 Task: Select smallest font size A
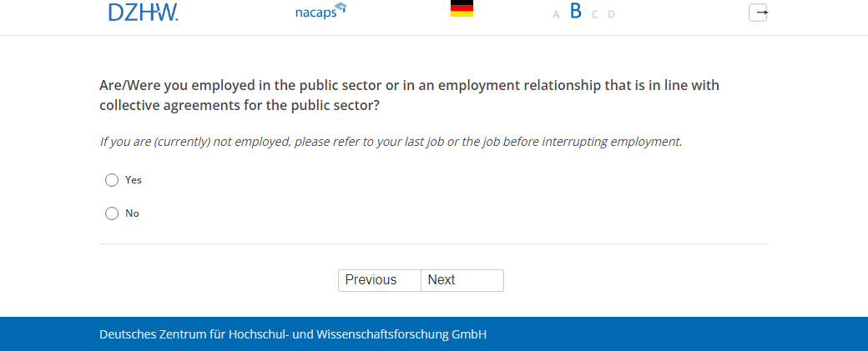[x=556, y=14]
